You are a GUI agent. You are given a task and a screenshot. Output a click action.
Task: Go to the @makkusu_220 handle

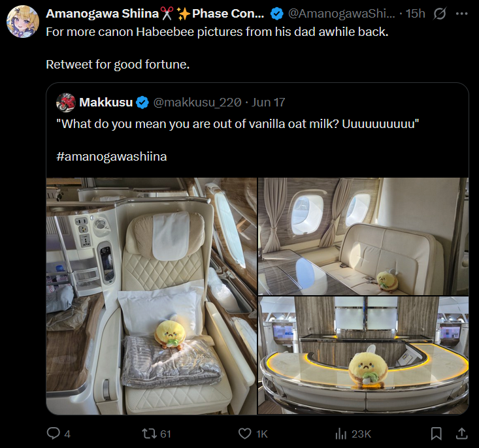click(197, 103)
